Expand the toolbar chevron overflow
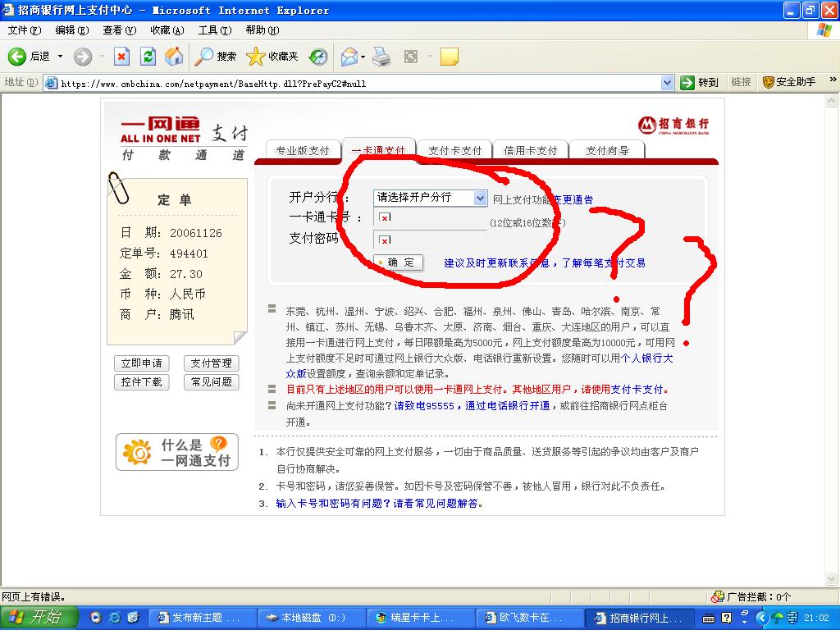This screenshot has height=630, width=840. pyautogui.click(x=833, y=80)
